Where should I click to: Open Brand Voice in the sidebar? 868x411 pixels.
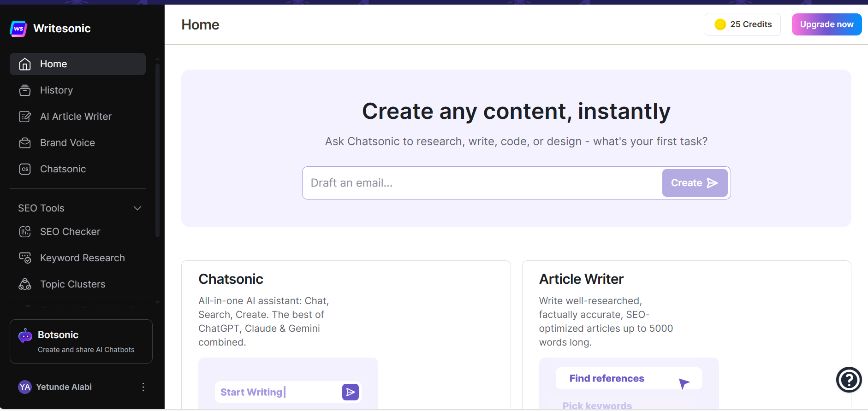77,143
